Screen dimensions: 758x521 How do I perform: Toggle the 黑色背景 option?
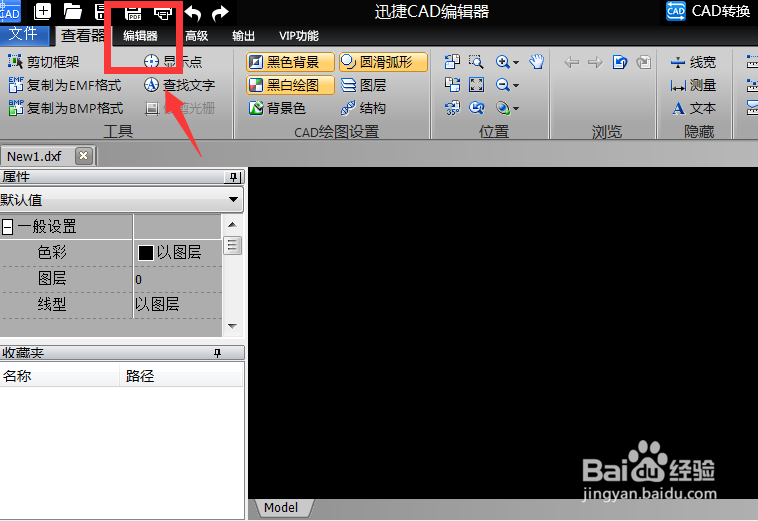[290, 62]
